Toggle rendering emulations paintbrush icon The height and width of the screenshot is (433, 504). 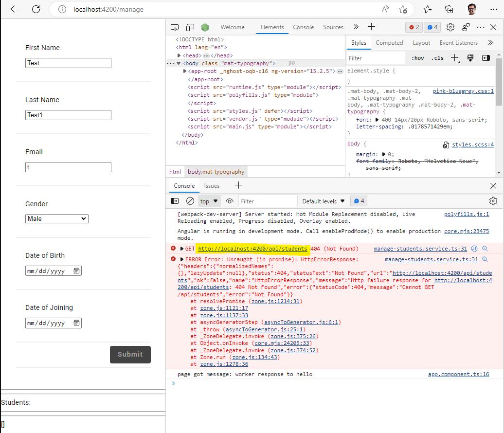[x=470, y=58]
